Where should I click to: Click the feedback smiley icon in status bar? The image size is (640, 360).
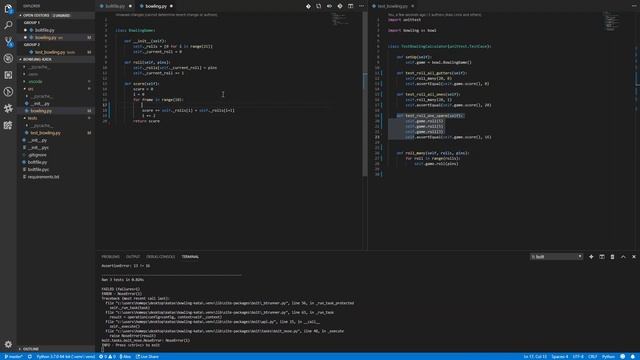(622, 357)
